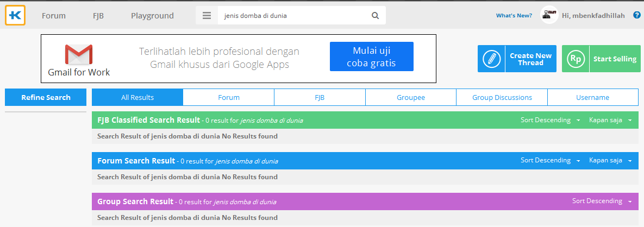Viewport: 644px width, 227px height.
Task: Switch to the Username tab
Action: [x=593, y=97]
